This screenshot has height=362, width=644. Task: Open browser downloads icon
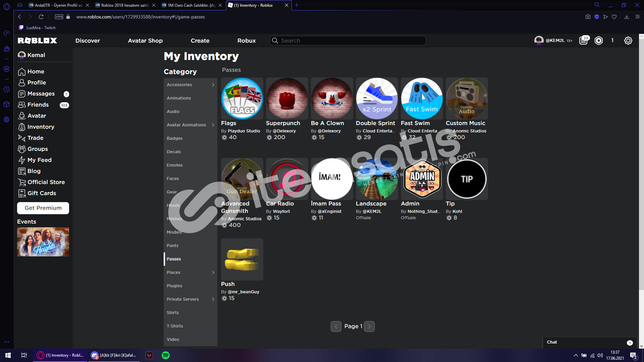[x=627, y=17]
